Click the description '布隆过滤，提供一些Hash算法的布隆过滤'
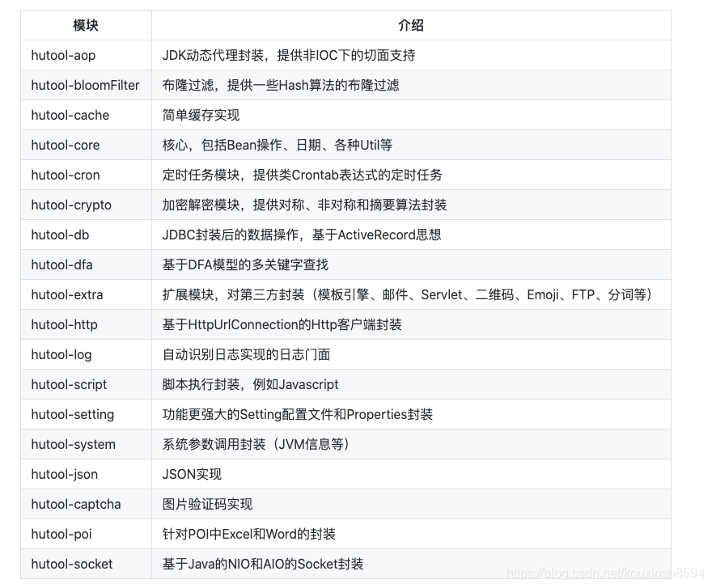Screen dimensions: 712x588 [281, 86]
